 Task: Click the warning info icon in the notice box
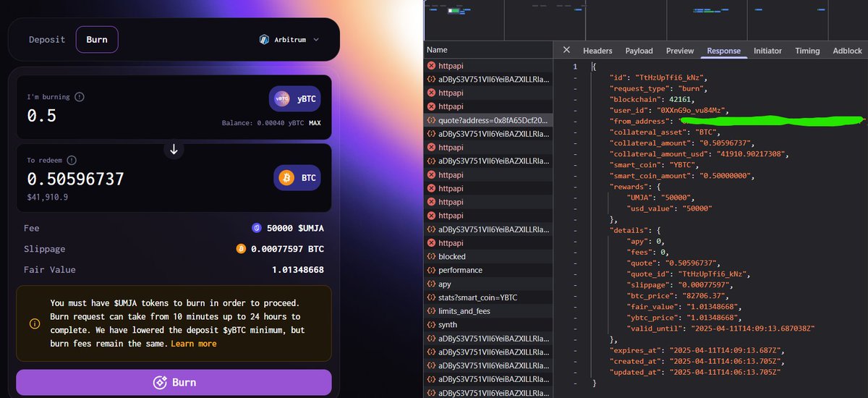(34, 323)
